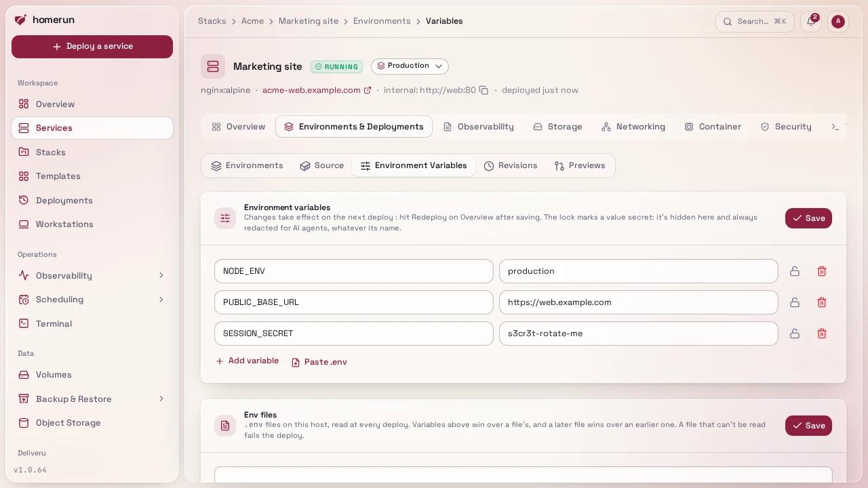Click the terminal tab icon at tab bar end
Viewport: 868px width, 488px height.
pos(835,127)
